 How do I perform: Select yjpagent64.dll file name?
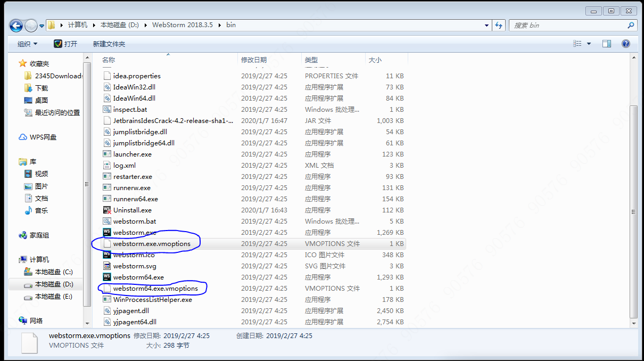click(135, 322)
